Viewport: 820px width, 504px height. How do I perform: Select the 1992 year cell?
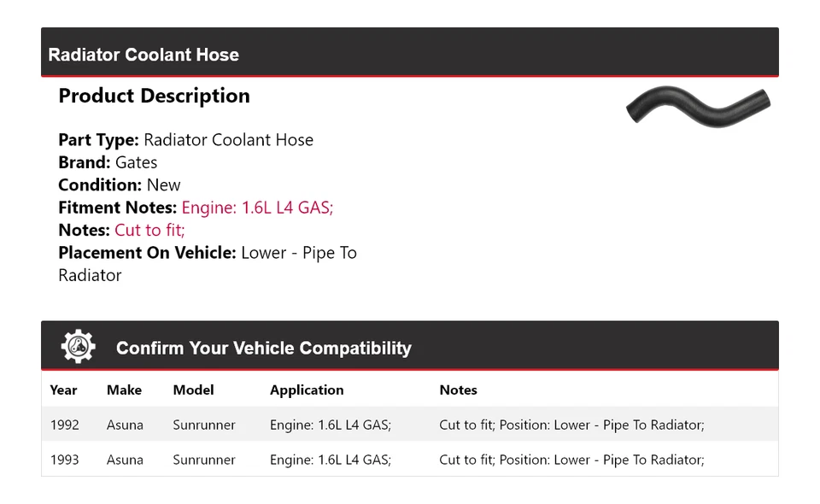click(64, 425)
